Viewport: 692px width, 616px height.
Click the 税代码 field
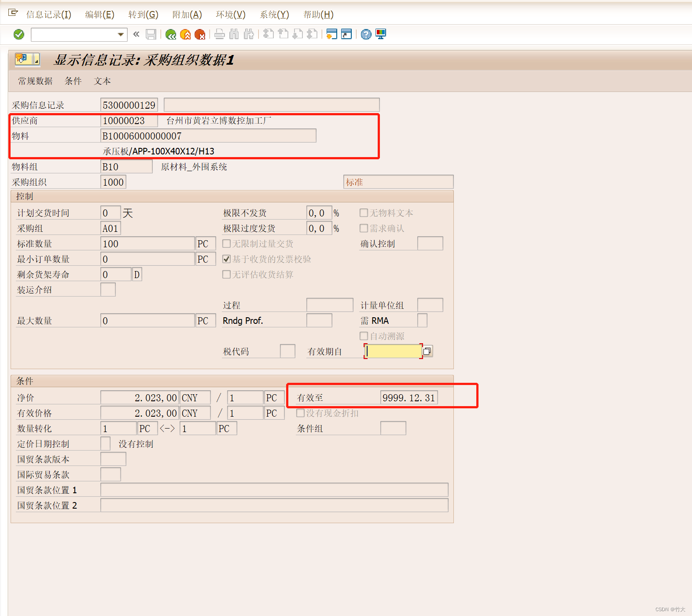[287, 351]
